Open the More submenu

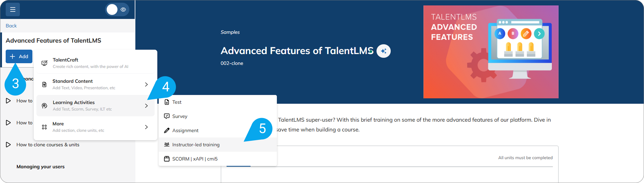click(x=95, y=127)
